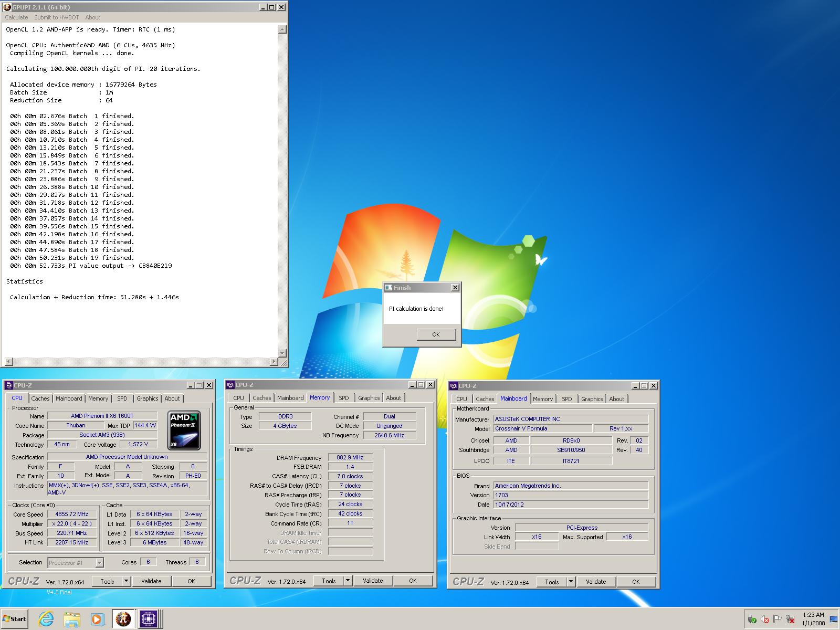Switch to the CPU-Z taskbar button

tap(150, 619)
